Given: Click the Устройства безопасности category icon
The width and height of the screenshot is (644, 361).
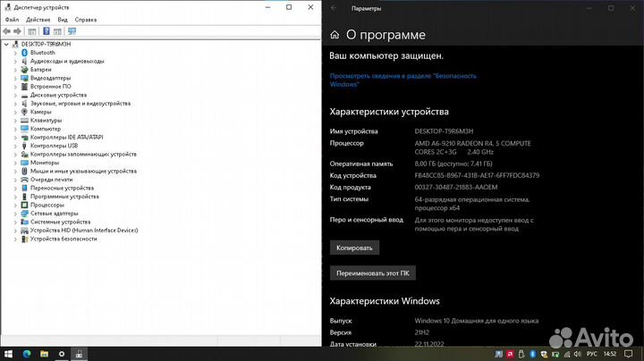Looking at the screenshot, I should click(24, 239).
